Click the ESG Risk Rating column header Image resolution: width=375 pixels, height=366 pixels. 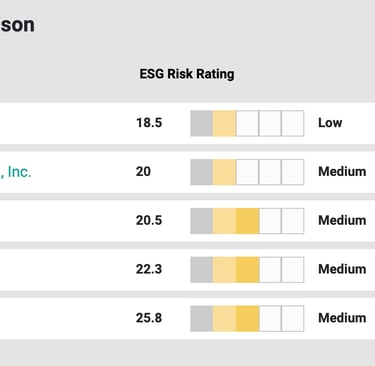tap(187, 74)
